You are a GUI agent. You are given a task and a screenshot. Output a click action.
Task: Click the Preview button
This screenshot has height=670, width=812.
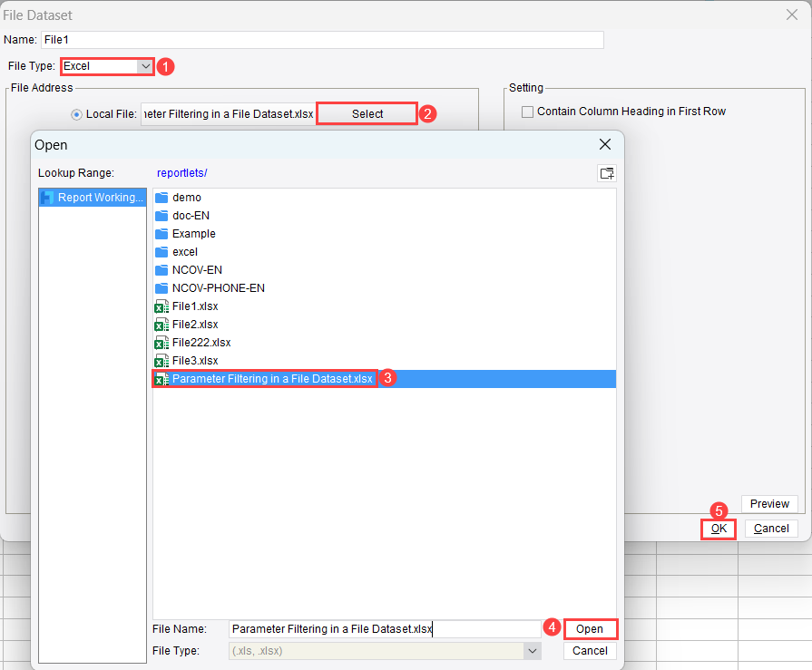tap(769, 503)
